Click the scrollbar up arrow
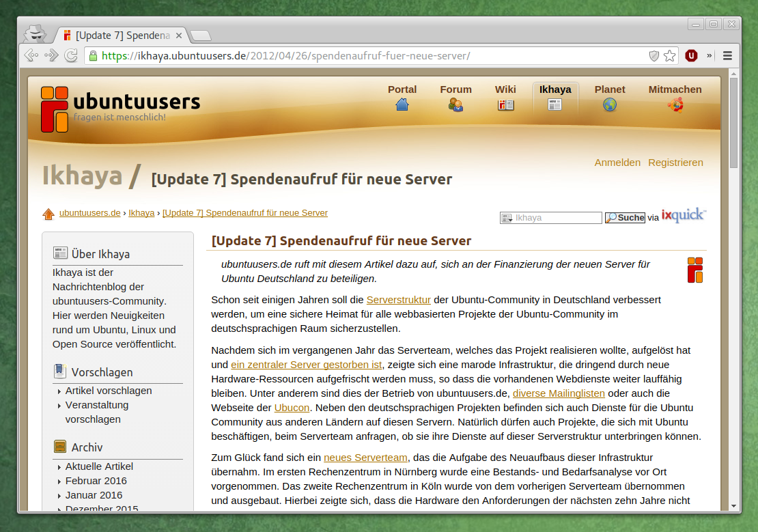The height and width of the screenshot is (532, 758). click(x=733, y=74)
